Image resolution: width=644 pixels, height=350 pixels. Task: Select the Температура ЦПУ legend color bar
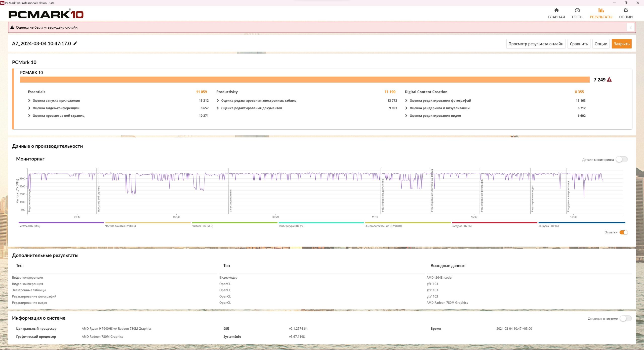tap(321, 223)
